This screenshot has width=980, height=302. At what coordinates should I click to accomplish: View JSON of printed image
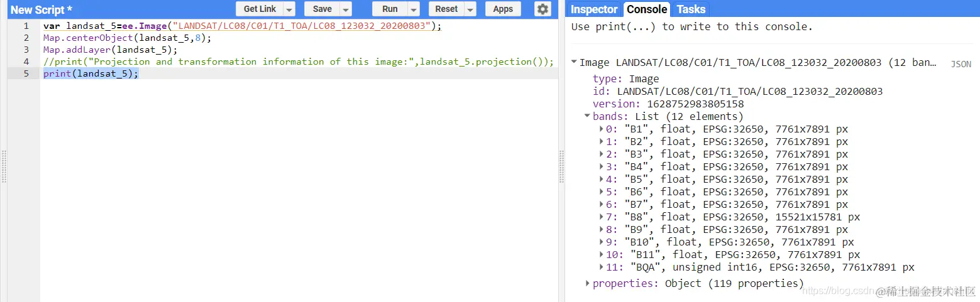(961, 64)
